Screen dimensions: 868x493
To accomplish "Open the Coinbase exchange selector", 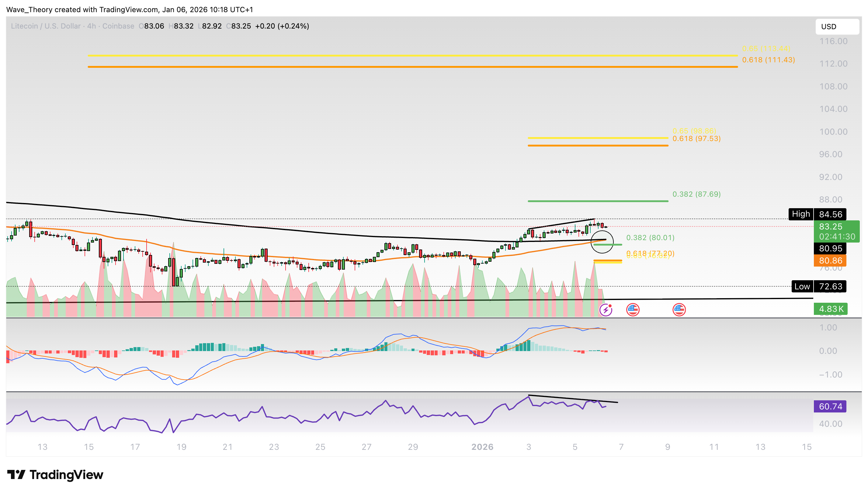I will pyautogui.click(x=118, y=26).
